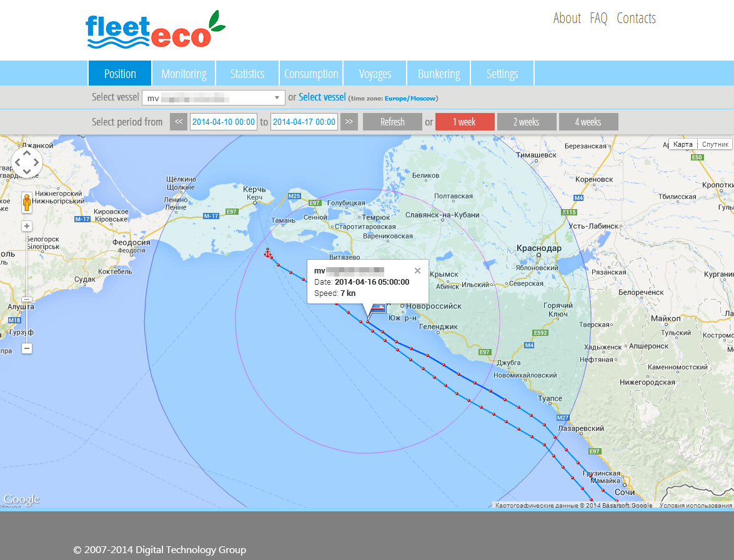Select the 4 weeks period
Viewport: 734px width, 560px height.
coord(588,122)
